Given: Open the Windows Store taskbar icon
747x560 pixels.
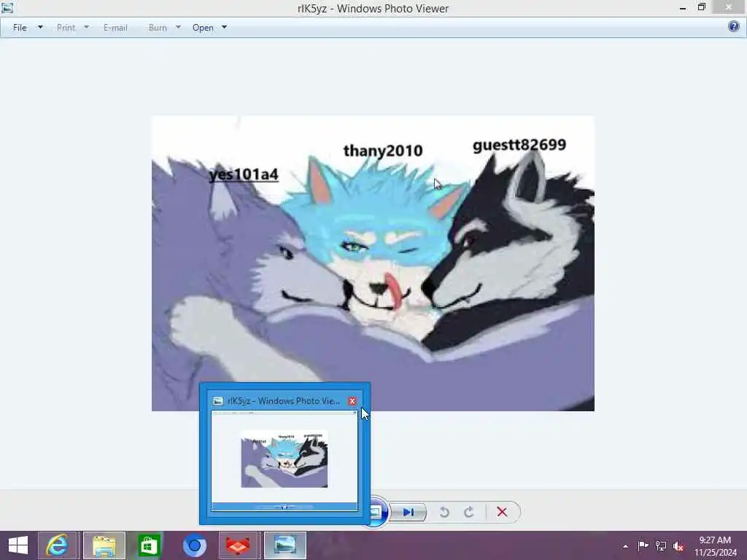Looking at the screenshot, I should (x=149, y=545).
